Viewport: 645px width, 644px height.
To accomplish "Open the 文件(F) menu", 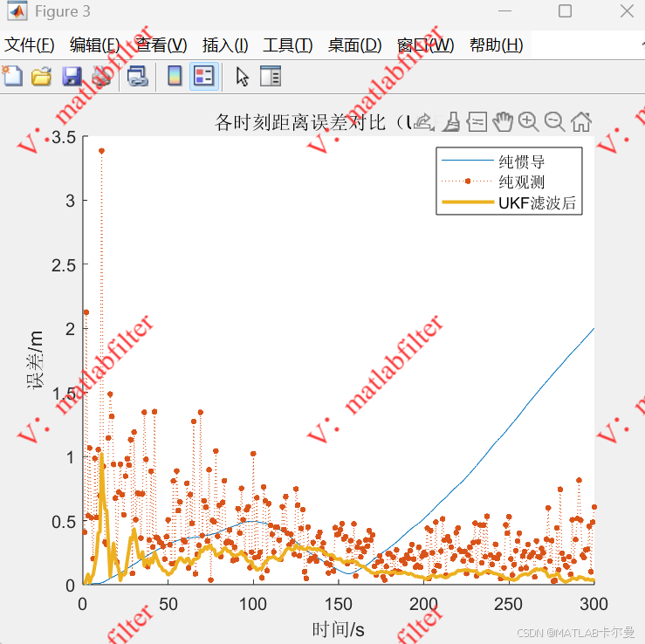I will click(29, 45).
